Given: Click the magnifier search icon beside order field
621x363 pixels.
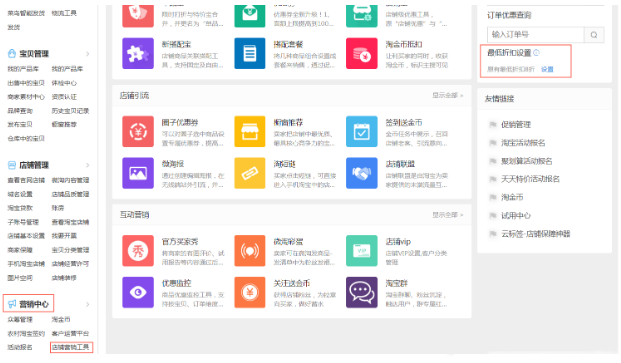Looking at the screenshot, I should [x=594, y=35].
